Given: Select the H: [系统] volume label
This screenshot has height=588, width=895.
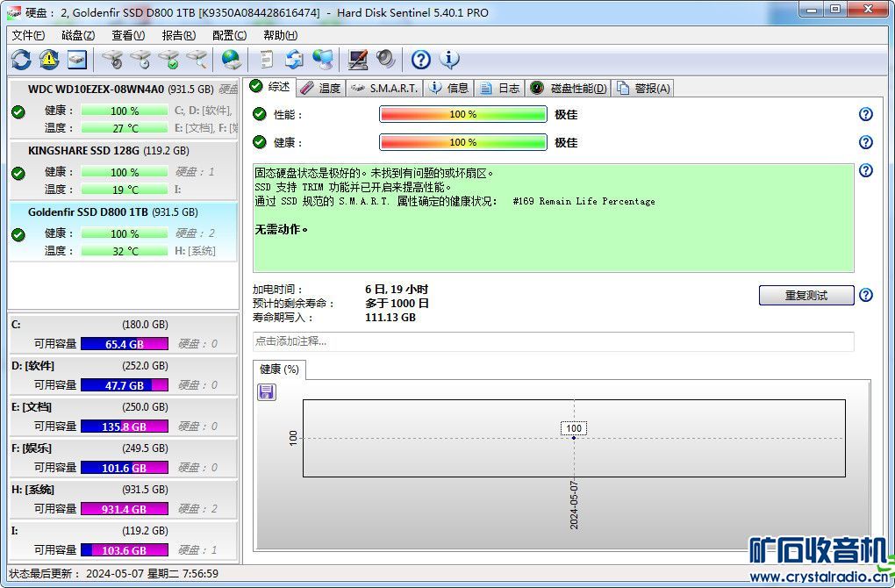Looking at the screenshot, I should click(x=32, y=490).
